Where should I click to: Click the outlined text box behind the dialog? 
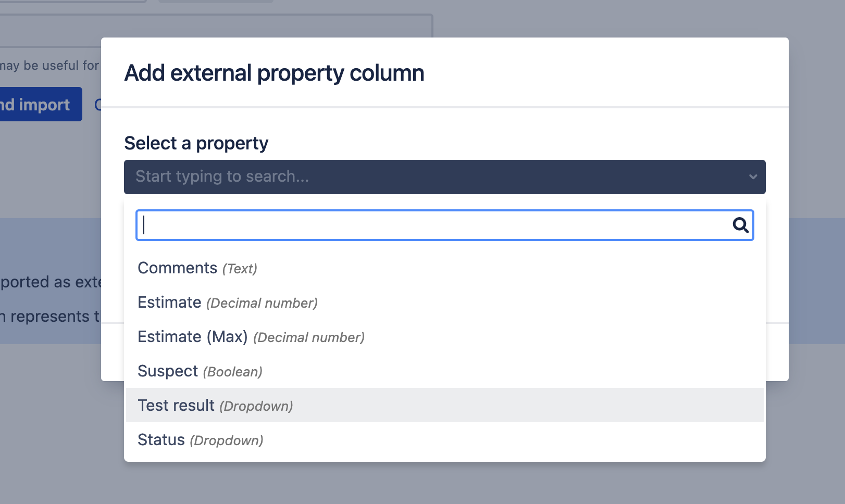pos(208,26)
